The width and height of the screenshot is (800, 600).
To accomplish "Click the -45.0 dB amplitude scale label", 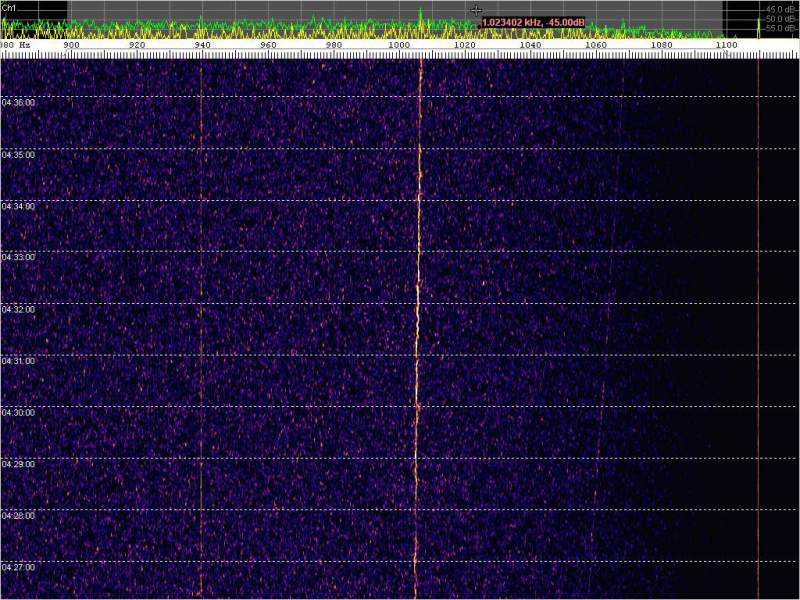I will coord(780,9).
